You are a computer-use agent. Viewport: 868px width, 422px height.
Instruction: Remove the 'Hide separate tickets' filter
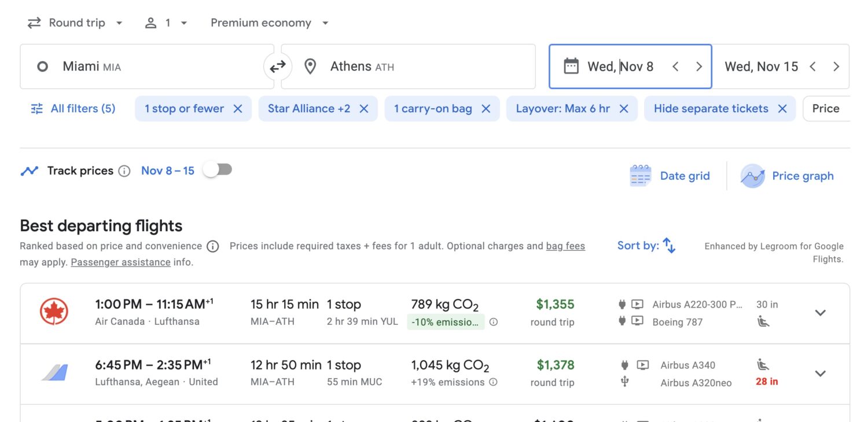tap(782, 108)
